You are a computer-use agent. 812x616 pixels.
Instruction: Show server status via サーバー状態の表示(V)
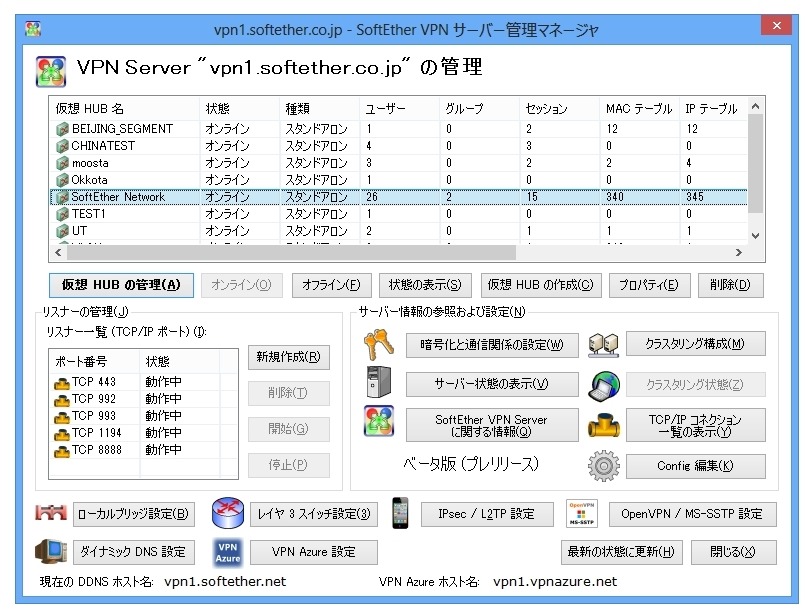492,384
